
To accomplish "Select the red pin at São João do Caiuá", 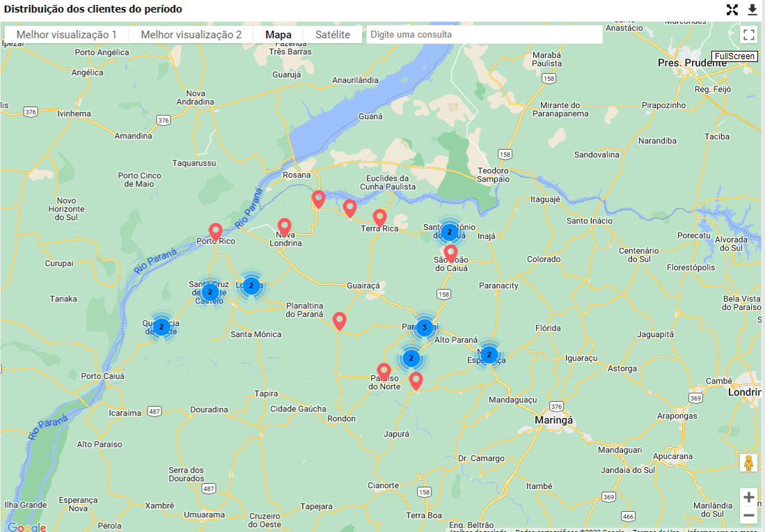I will pos(450,253).
